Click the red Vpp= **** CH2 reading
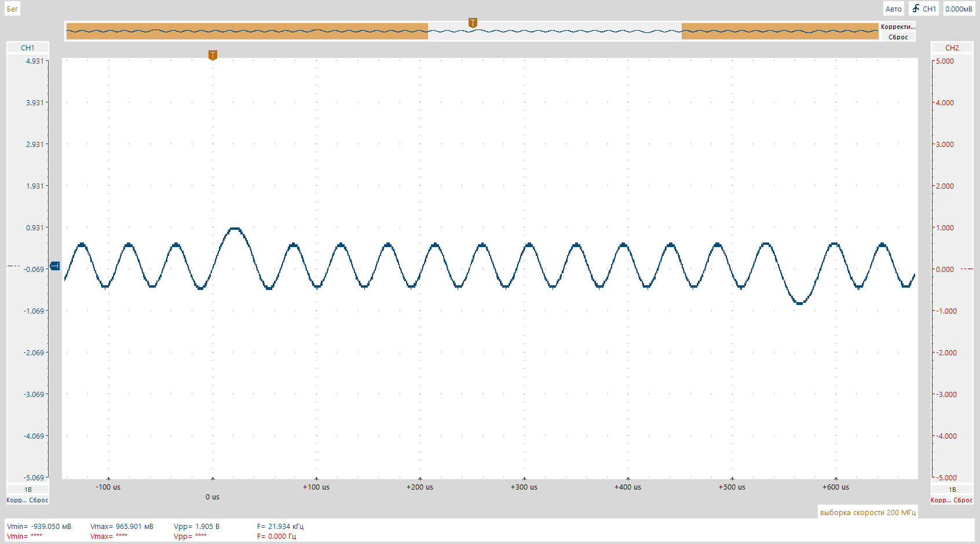The width and height of the screenshot is (980, 544). pos(190,536)
